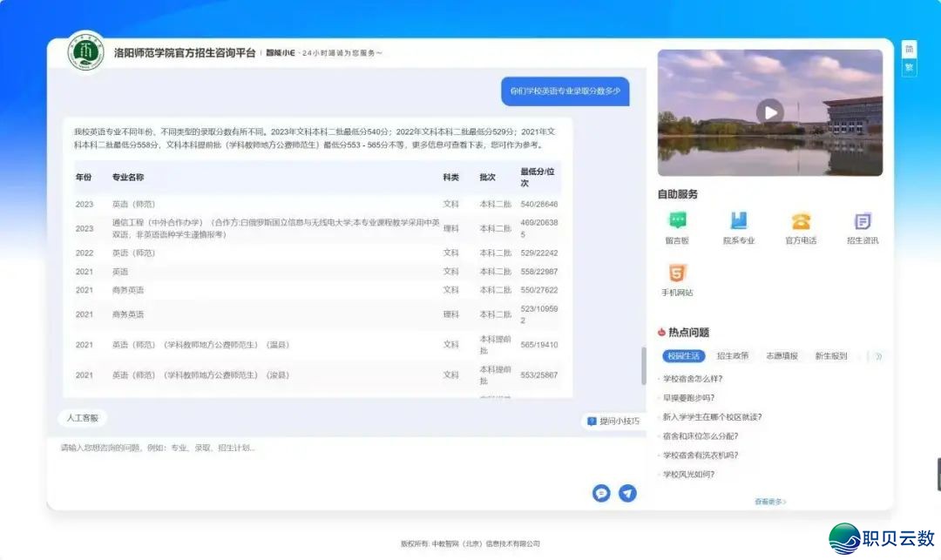This screenshot has width=941, height=560.
Task: Expand the list via 查看更多
Action: pyautogui.click(x=769, y=502)
